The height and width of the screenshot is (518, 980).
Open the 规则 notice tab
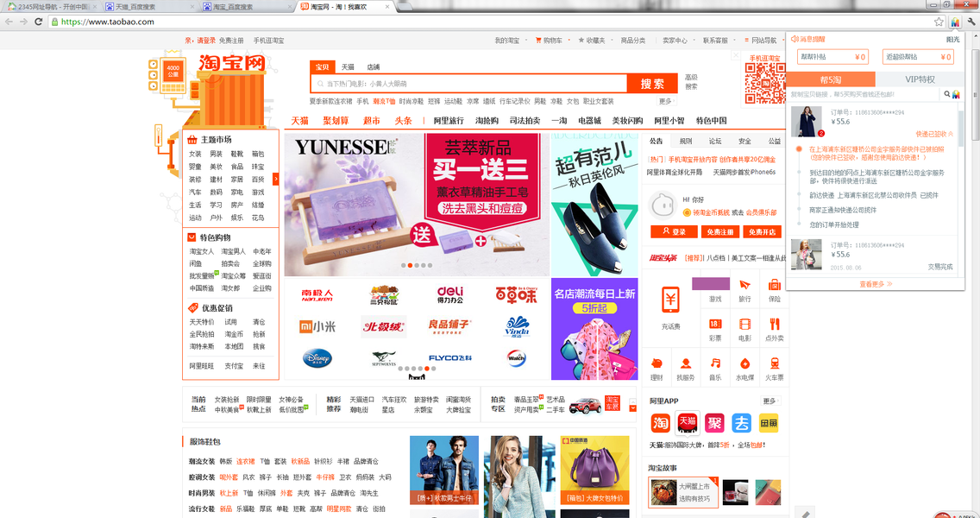click(x=686, y=141)
